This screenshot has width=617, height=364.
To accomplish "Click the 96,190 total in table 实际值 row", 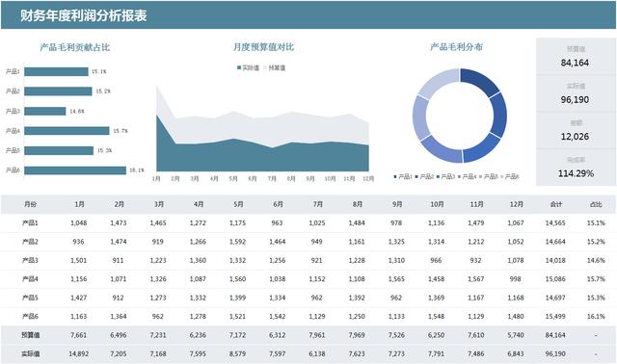I will (x=555, y=353).
